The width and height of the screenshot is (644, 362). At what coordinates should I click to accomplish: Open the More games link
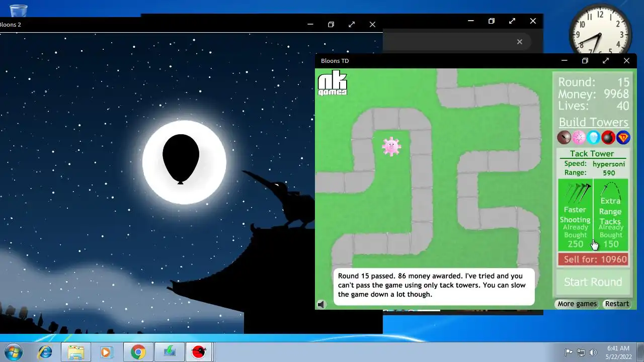(x=577, y=304)
